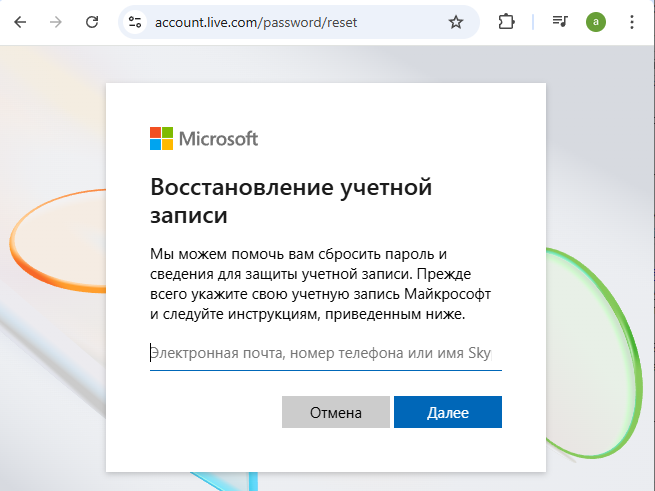Open the green profile avatar 'a'
Image resolution: width=655 pixels, height=491 pixels.
click(596, 22)
